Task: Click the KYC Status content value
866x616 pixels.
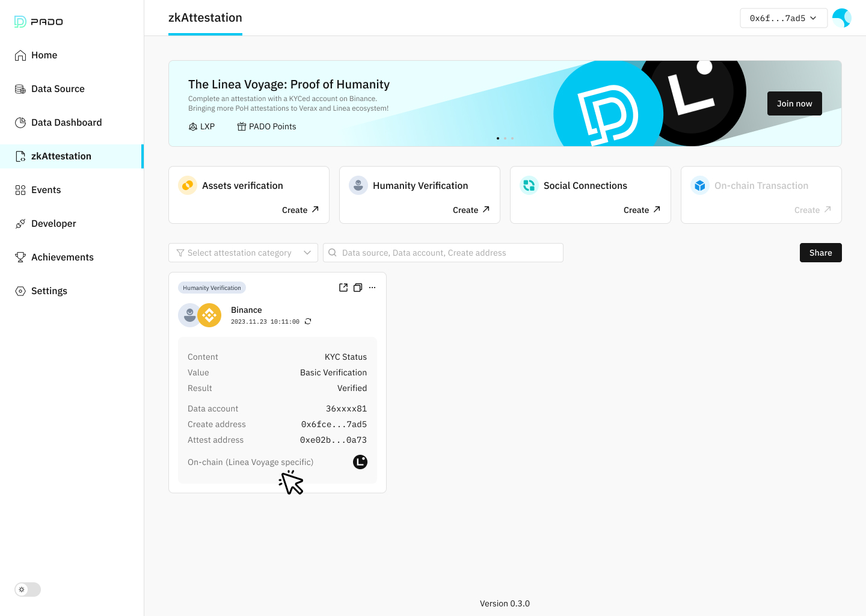Action: 346,357
